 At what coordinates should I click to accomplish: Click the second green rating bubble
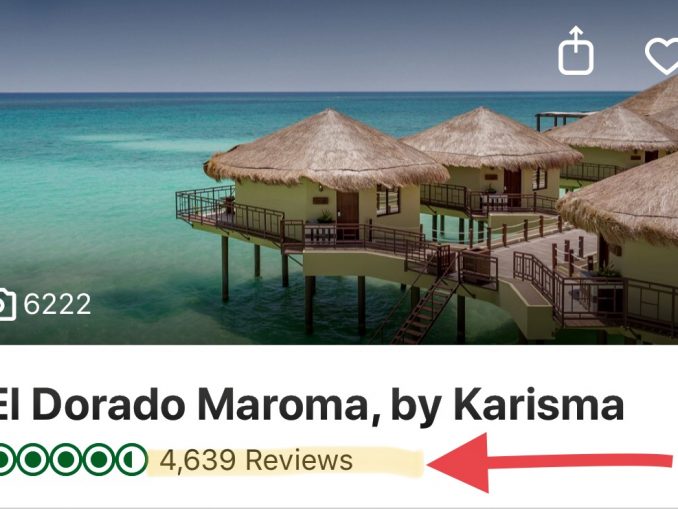(33, 460)
